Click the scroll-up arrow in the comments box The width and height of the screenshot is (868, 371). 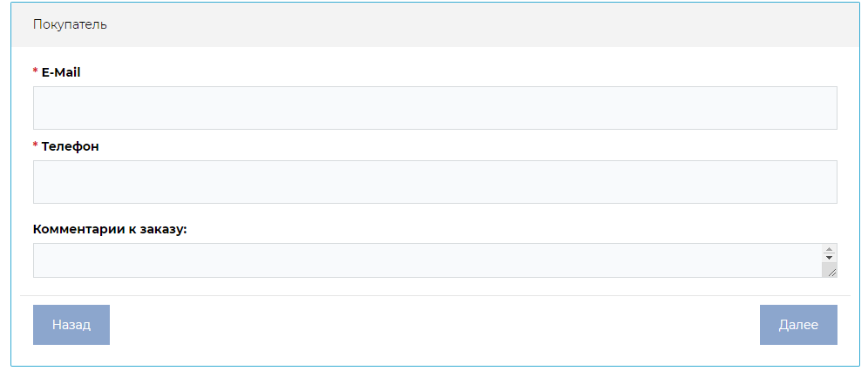pyautogui.click(x=829, y=249)
